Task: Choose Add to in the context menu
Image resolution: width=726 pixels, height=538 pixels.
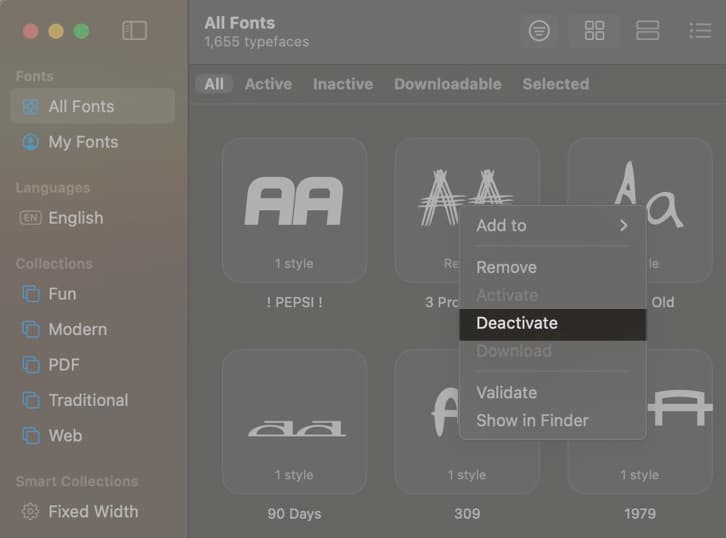Action: 552,225
